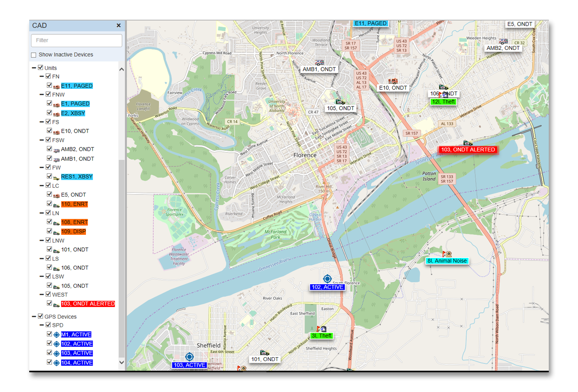Click the AMB1 ambulance icon on map
The width and height of the screenshot is (578, 392).
tap(319, 63)
